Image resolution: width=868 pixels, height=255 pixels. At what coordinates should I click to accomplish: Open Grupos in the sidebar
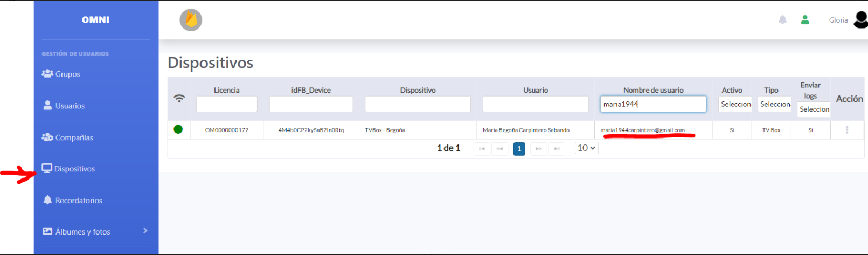pos(67,74)
